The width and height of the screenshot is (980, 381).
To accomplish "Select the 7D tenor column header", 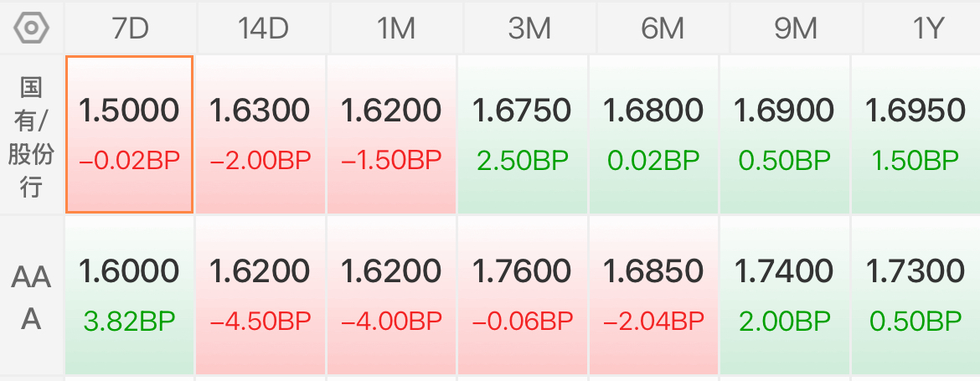I will [x=130, y=28].
